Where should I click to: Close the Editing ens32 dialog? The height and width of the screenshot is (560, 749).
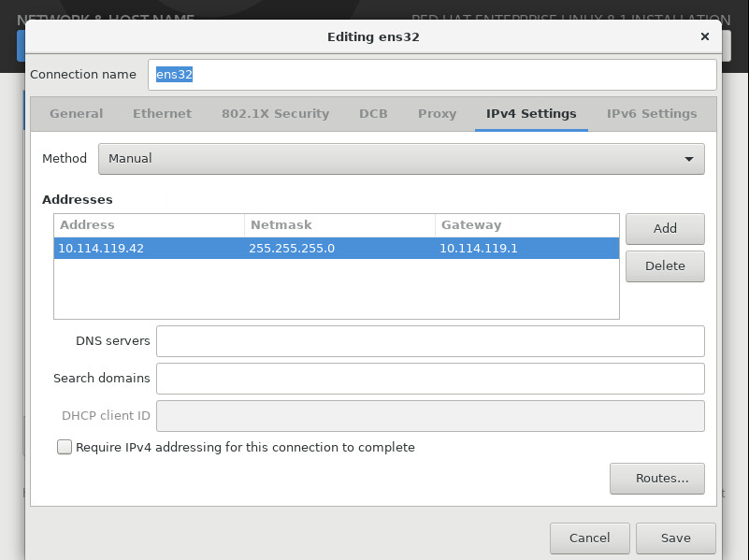click(x=704, y=36)
